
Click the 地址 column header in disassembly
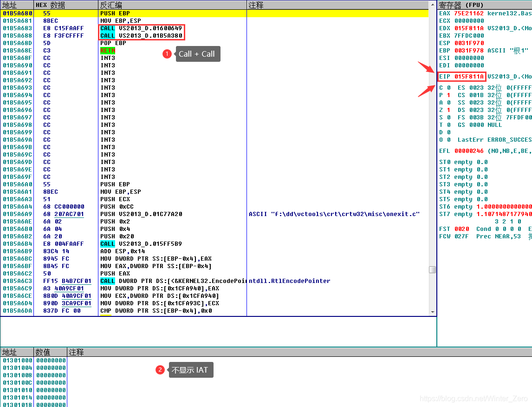coord(17,5)
